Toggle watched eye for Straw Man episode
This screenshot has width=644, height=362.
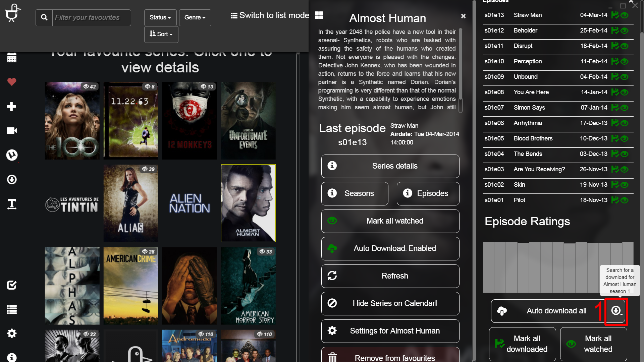click(x=625, y=15)
